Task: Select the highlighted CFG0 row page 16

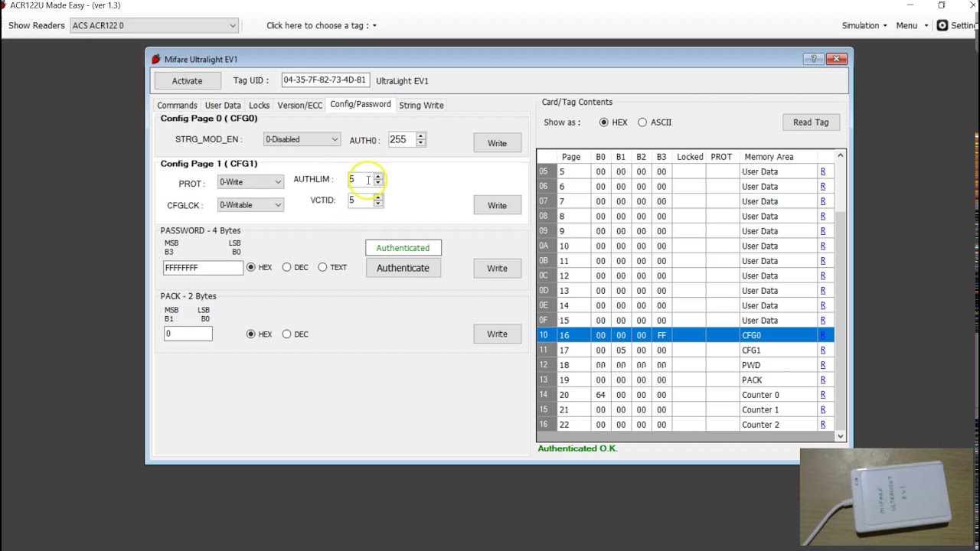Action: tap(685, 335)
